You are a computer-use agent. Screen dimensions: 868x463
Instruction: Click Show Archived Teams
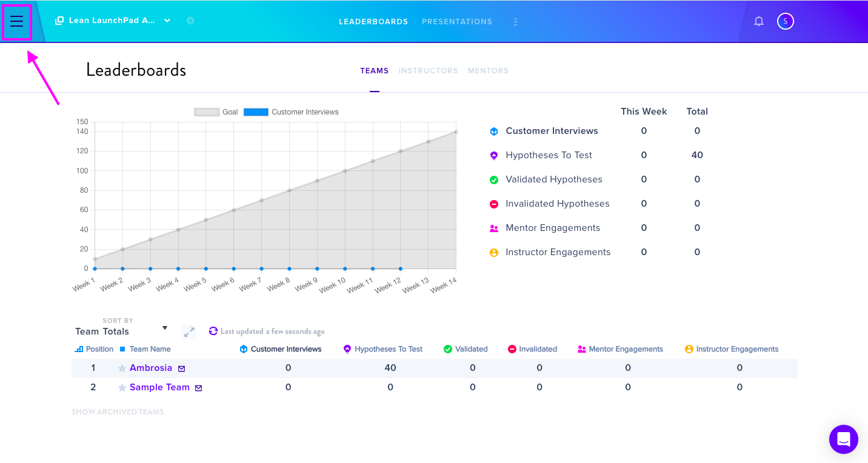[x=118, y=412]
